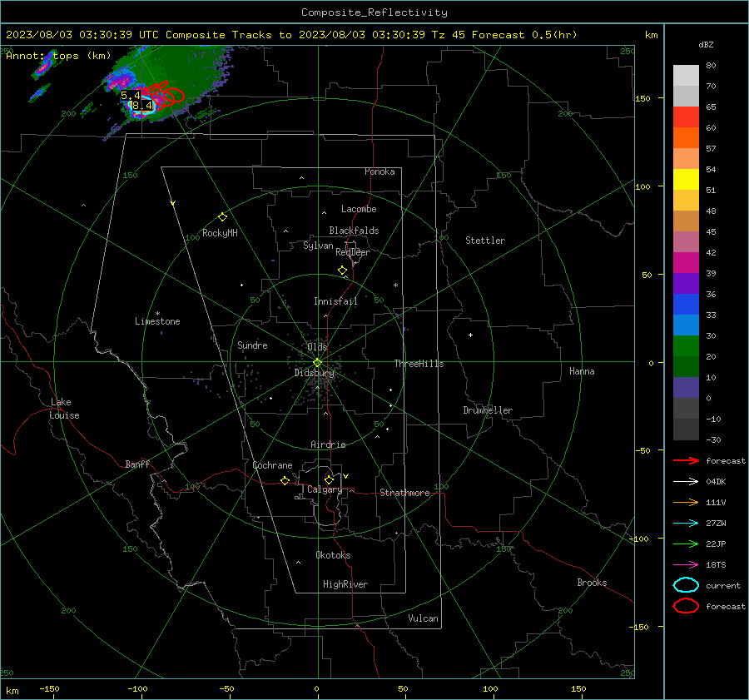
Task: Click the cyan current ellipse legend icon
Action: 686,585
